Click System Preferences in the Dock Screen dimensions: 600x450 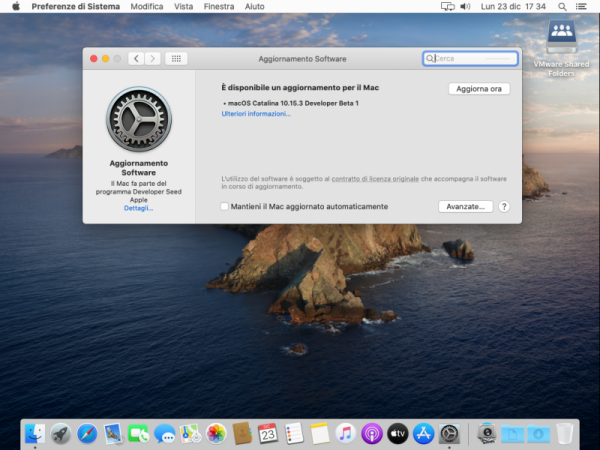tap(449, 434)
